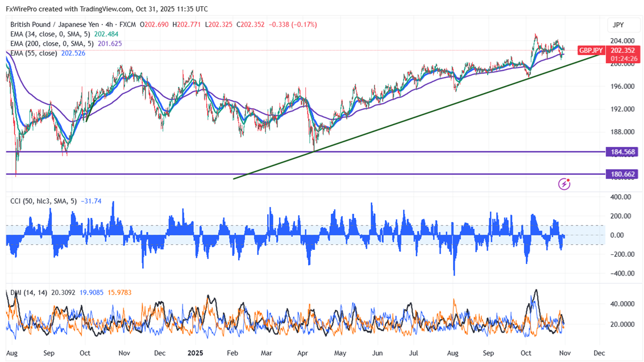Click the purple lightning flash event icon

click(564, 184)
